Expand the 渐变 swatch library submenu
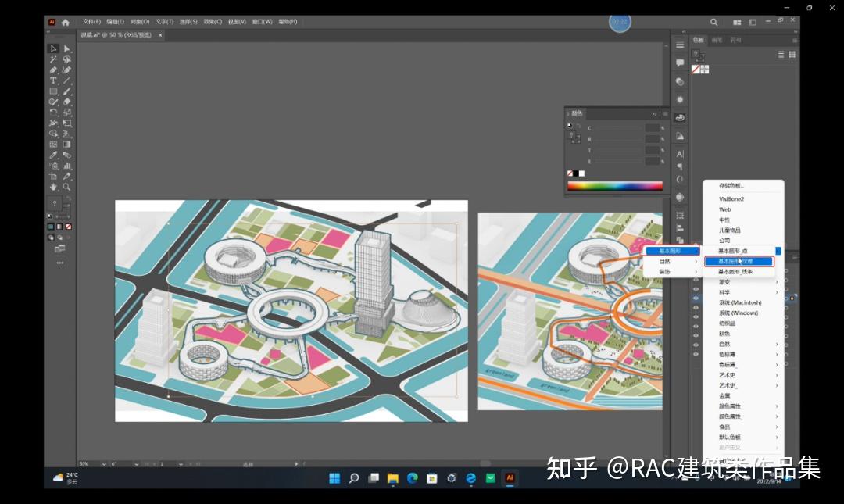 pyautogui.click(x=723, y=284)
